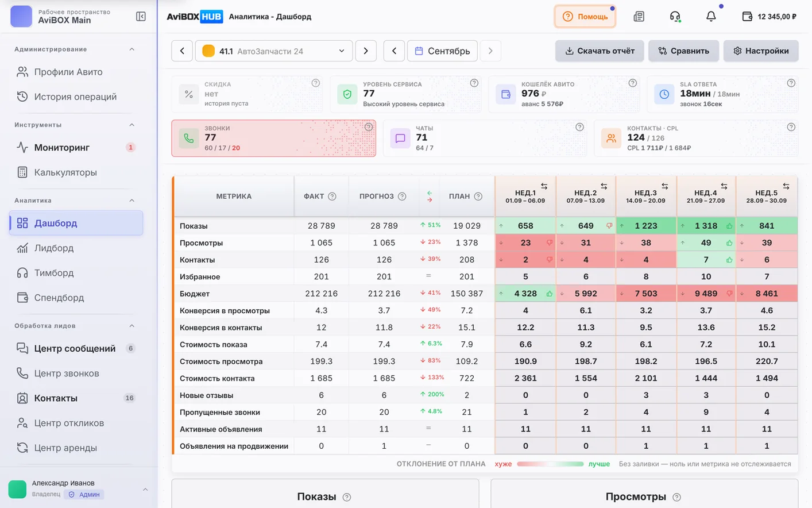Viewport: 812px width, 508px height.
Task: Select the red Звонки summary card
Action: [274, 138]
